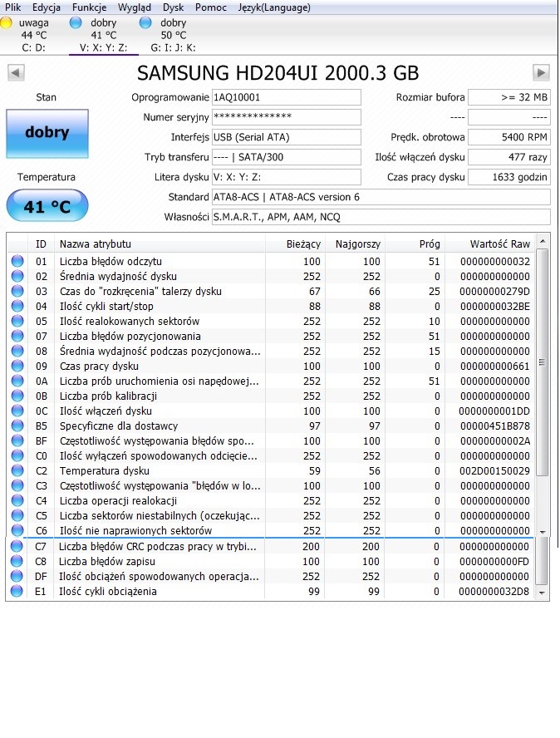Open the Funkcje menu
The image size is (560, 738).
point(89,7)
